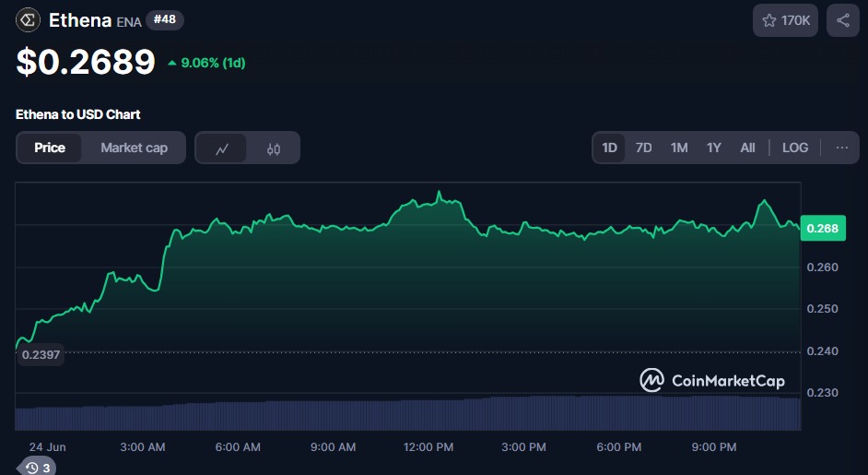Choose the 1Y time range
This screenshot has width=868, height=475.
(x=713, y=148)
